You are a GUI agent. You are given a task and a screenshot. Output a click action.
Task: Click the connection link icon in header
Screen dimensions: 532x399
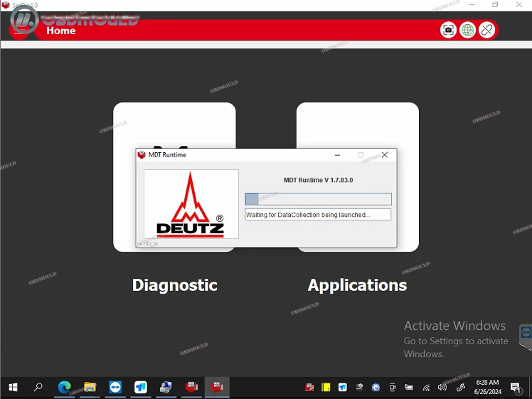pos(487,30)
